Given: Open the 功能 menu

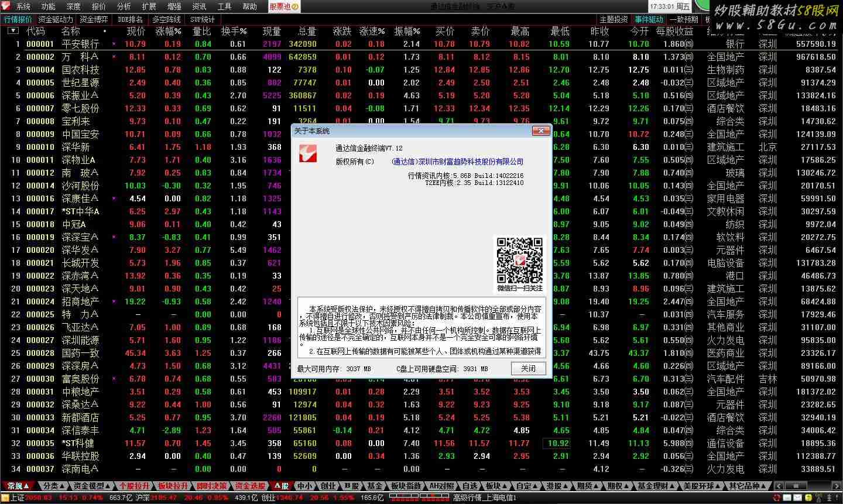Looking at the screenshot, I should 49,6.
